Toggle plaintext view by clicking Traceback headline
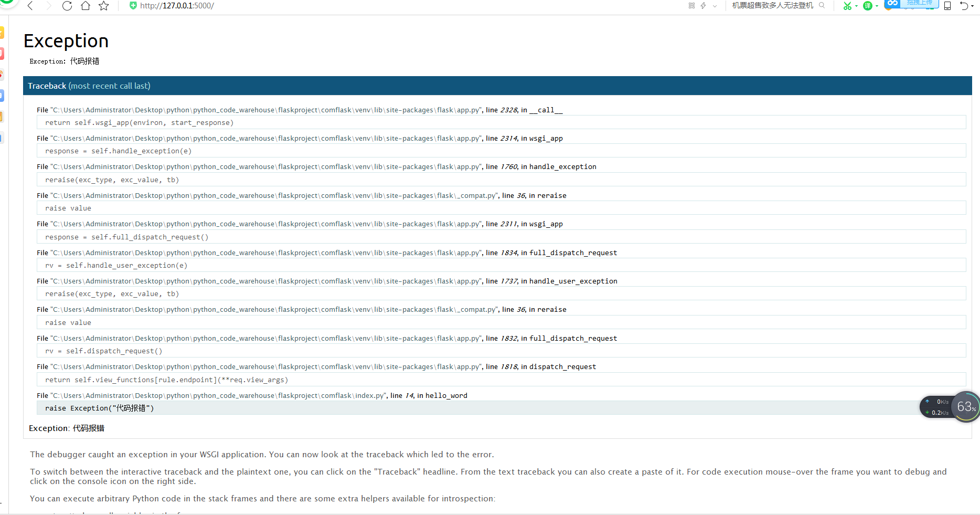Screen dimensions: 980x515 click(47, 86)
